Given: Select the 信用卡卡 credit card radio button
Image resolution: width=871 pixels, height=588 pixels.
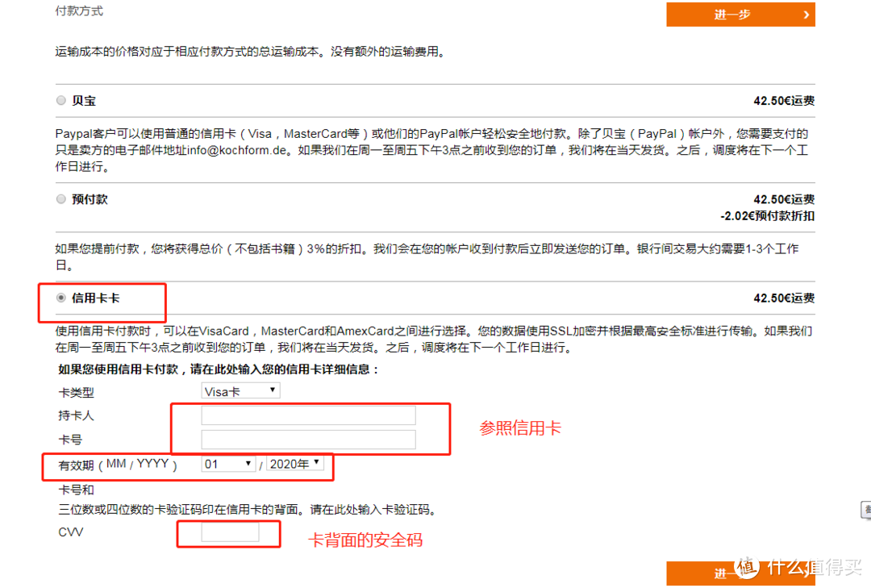Looking at the screenshot, I should (x=61, y=298).
